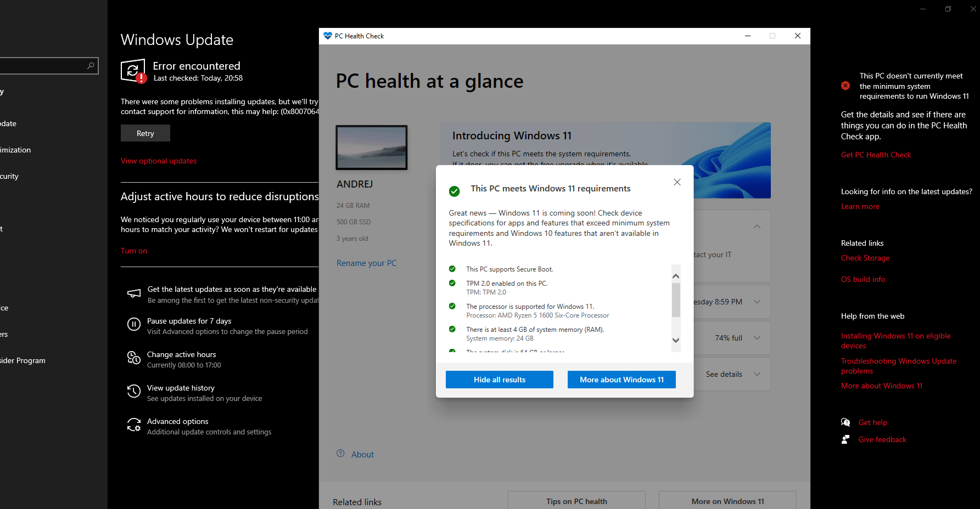The image size is (980, 509).
Task: Click the history icon for View update history
Action: pos(134,391)
